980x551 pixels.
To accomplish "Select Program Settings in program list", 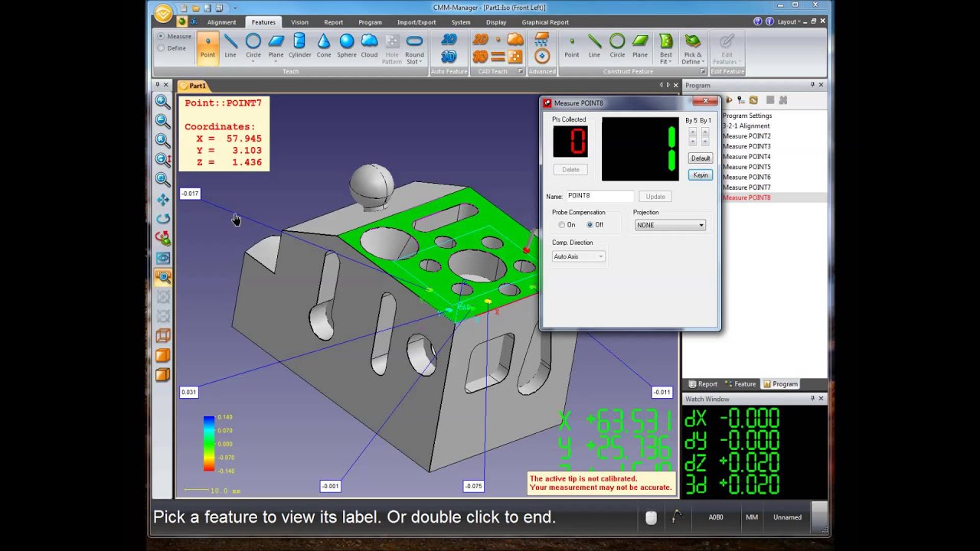I will tap(747, 116).
